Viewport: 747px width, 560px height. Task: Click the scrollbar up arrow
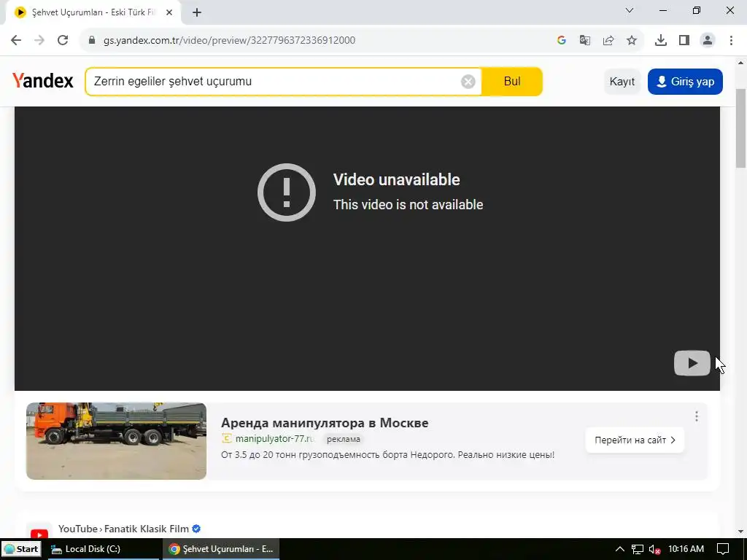[741, 63]
